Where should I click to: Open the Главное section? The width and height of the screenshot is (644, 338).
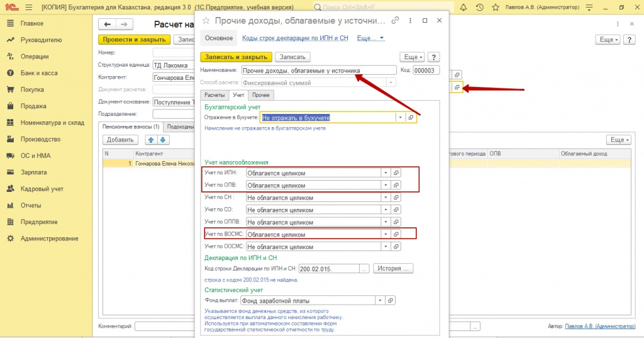click(x=31, y=23)
